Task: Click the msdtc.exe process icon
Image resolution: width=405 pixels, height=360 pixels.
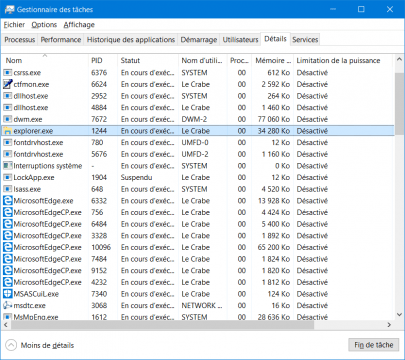Action: 8,305
